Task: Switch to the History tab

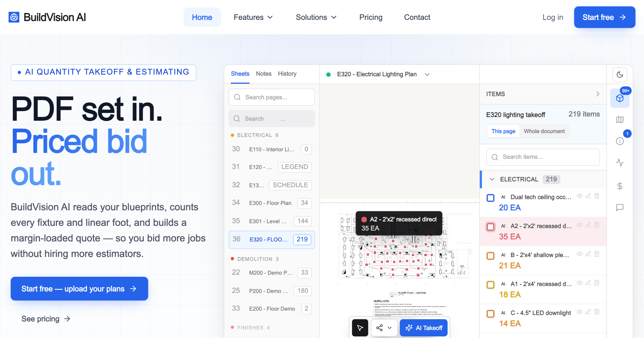Action: click(287, 74)
